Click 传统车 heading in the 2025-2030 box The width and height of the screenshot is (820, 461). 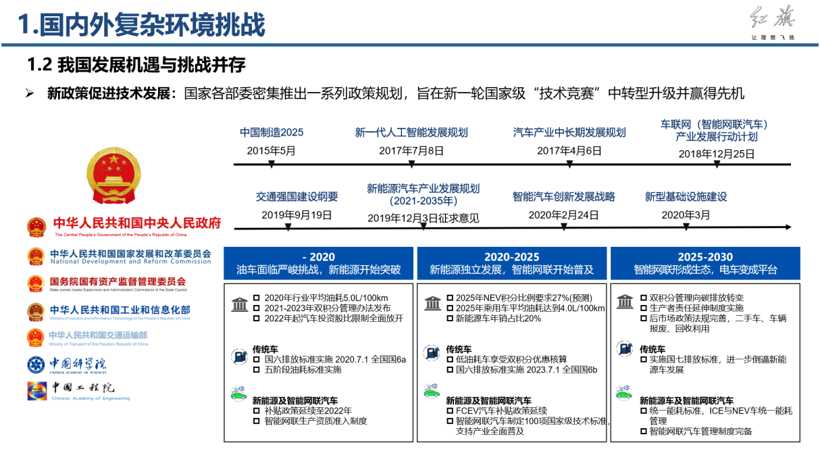pos(652,349)
